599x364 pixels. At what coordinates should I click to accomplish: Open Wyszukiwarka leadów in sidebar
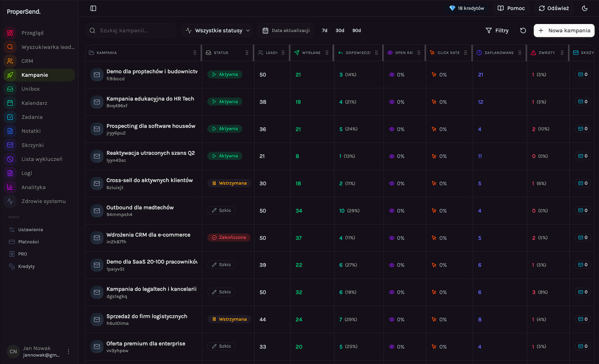(39, 47)
